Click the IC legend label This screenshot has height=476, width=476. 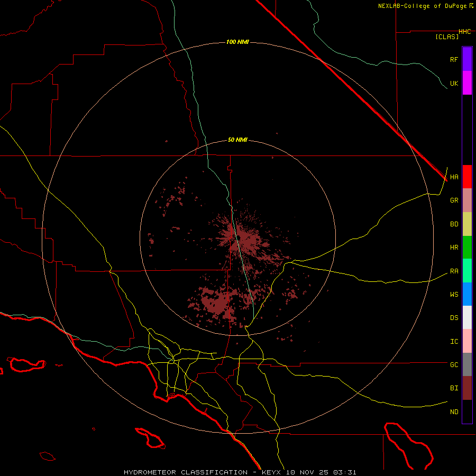pos(454,342)
